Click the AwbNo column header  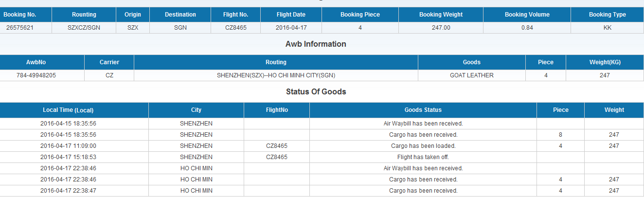point(42,62)
